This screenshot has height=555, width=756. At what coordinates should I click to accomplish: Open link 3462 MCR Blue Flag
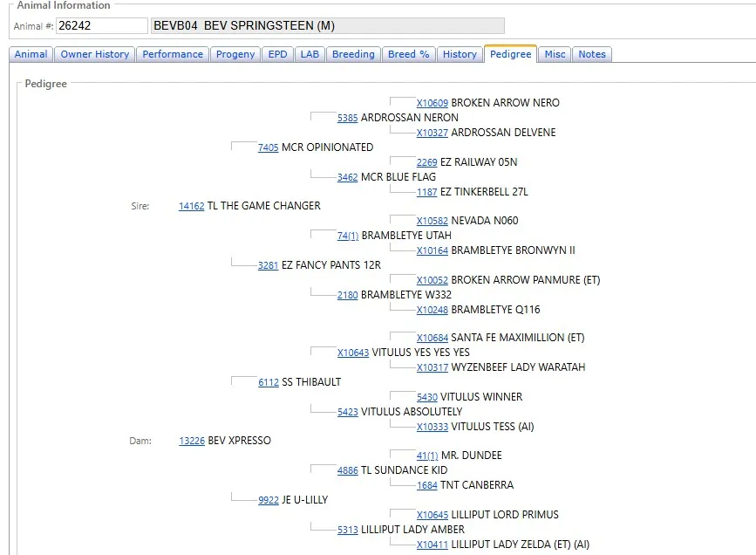tap(347, 177)
